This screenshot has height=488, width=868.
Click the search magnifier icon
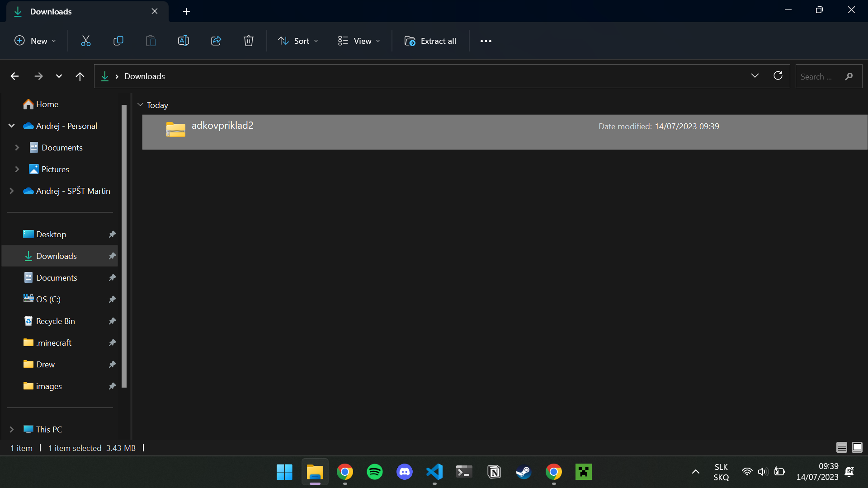[x=849, y=76]
